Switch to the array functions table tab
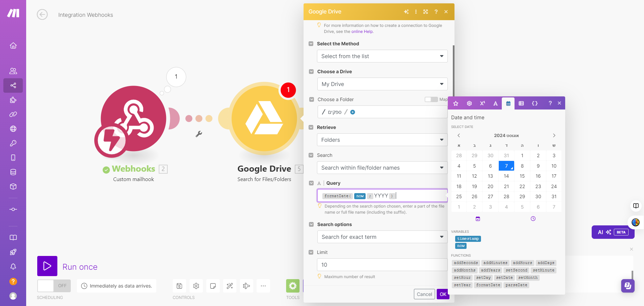 521,103
